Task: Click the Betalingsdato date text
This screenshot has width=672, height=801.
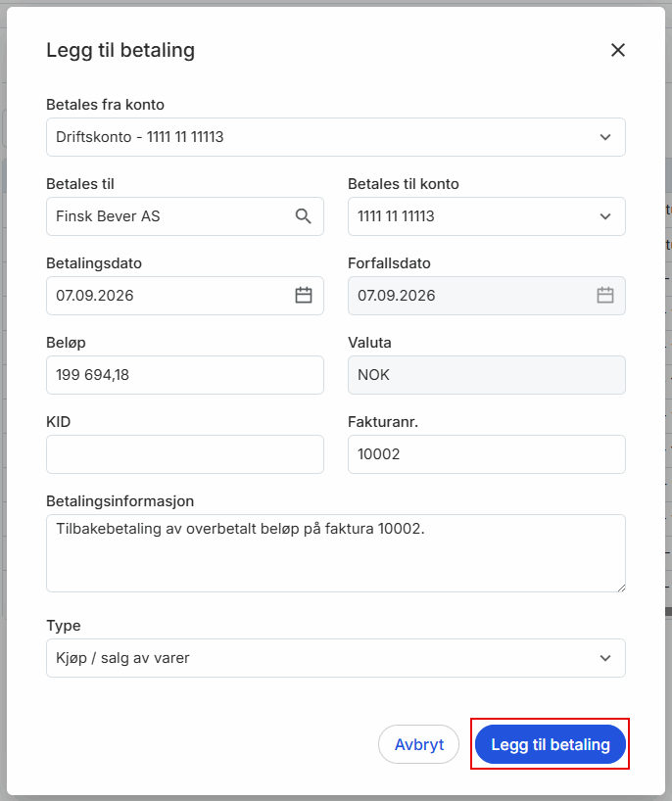Action: pyautogui.click(x=95, y=296)
